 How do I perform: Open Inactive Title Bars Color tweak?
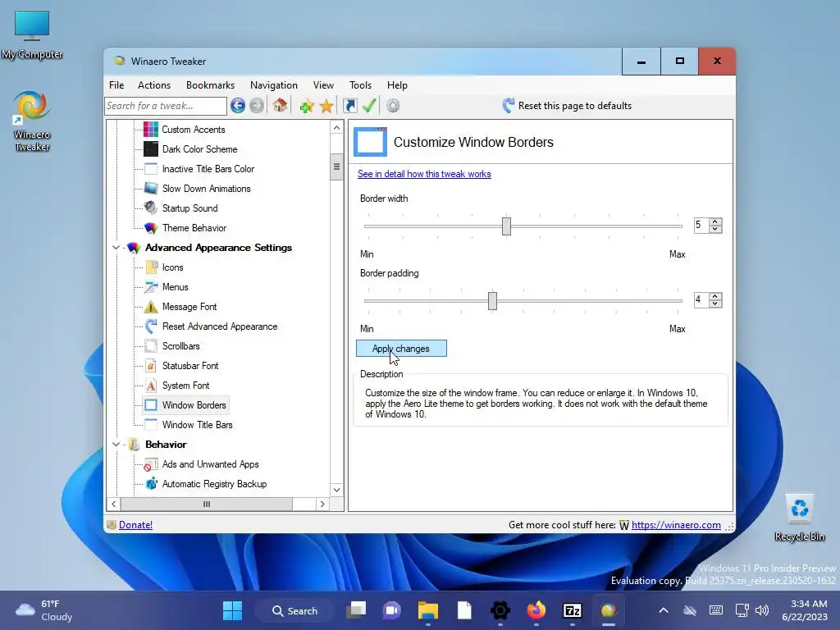[x=208, y=169]
